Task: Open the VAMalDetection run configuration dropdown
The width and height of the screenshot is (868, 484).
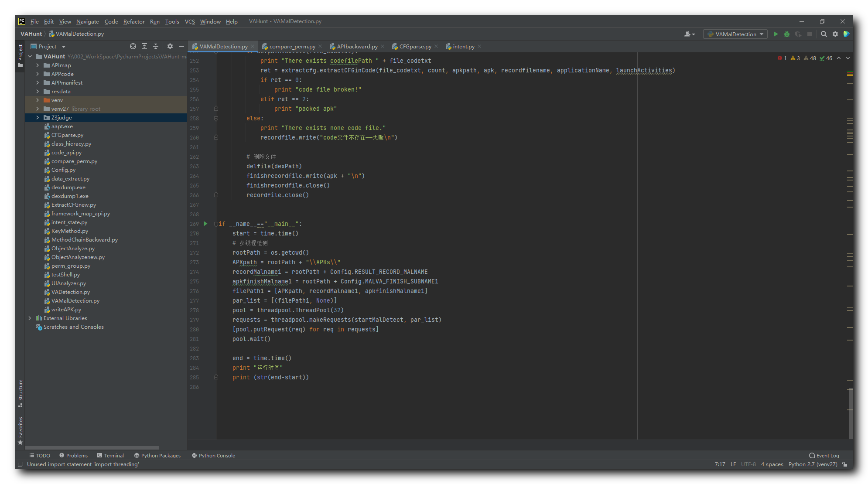Action: coord(735,34)
